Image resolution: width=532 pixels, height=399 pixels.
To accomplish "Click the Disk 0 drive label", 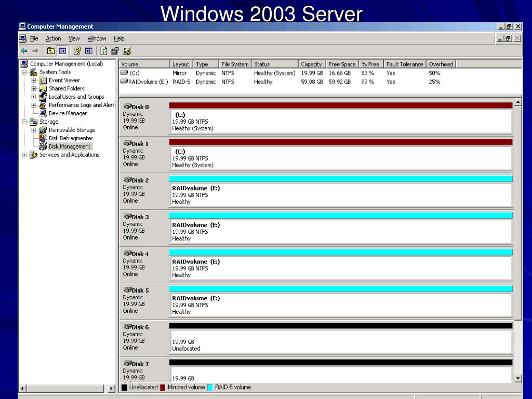I will pyautogui.click(x=140, y=107).
